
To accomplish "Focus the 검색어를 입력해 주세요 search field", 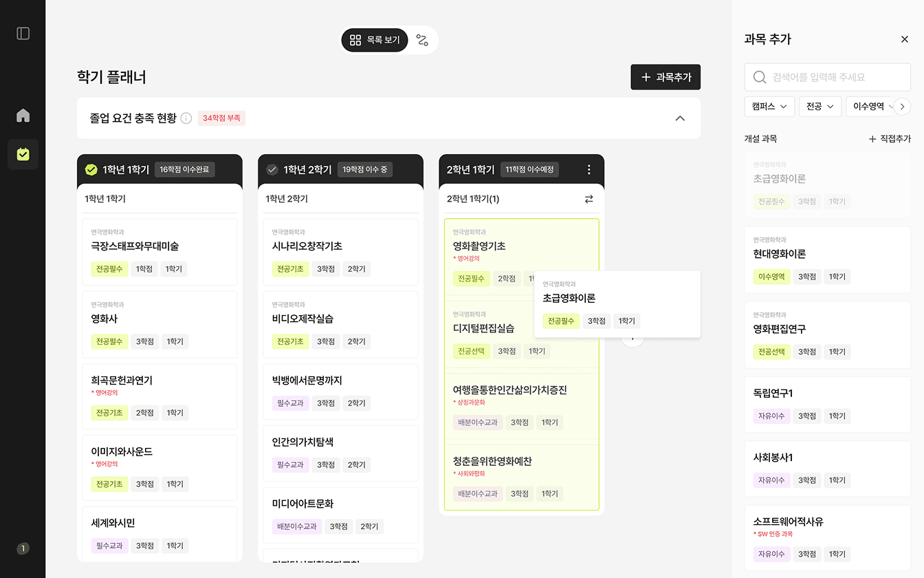I will tap(828, 77).
